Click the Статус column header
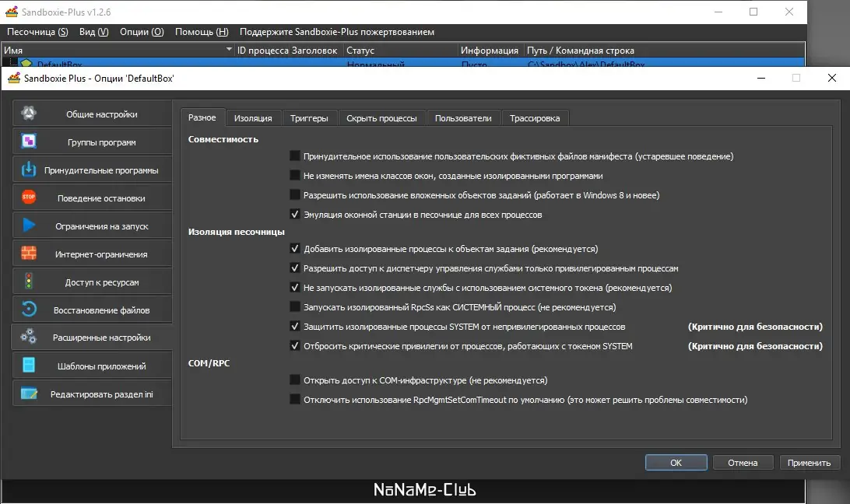The image size is (850, 504). tap(401, 51)
